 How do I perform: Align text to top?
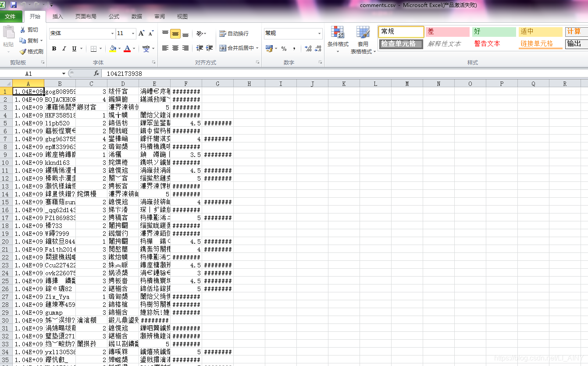point(165,33)
